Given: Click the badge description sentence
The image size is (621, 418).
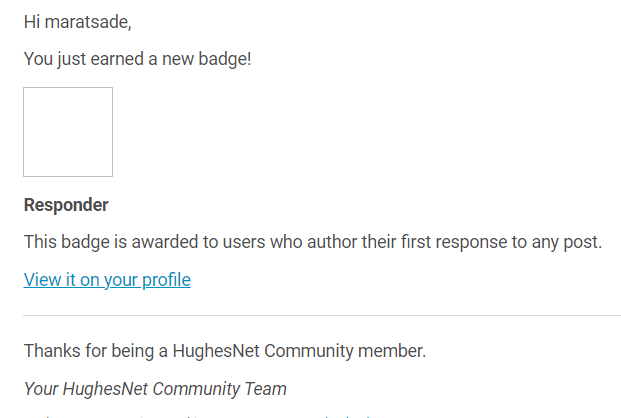Looking at the screenshot, I should click(x=313, y=242).
